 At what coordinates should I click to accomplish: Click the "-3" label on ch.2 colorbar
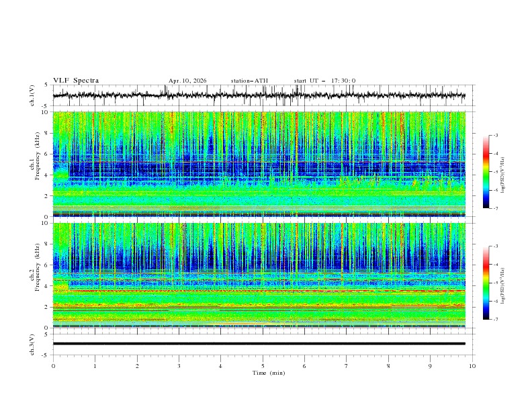click(x=496, y=246)
